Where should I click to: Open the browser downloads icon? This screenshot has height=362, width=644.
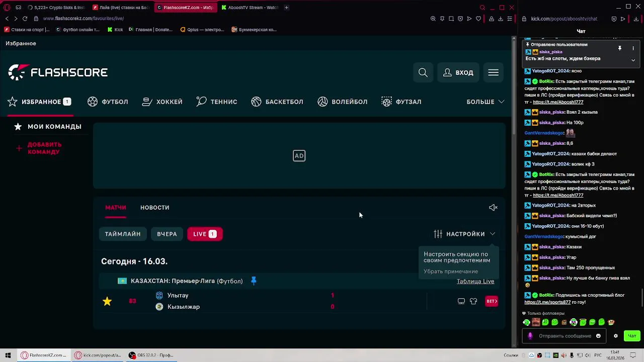point(501,19)
